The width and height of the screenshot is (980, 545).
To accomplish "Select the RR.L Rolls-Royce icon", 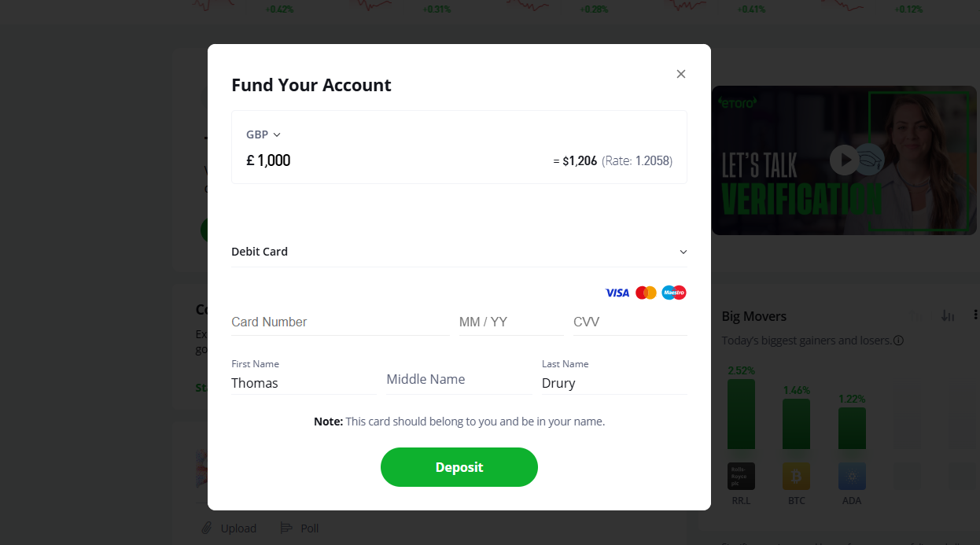I will tap(741, 476).
